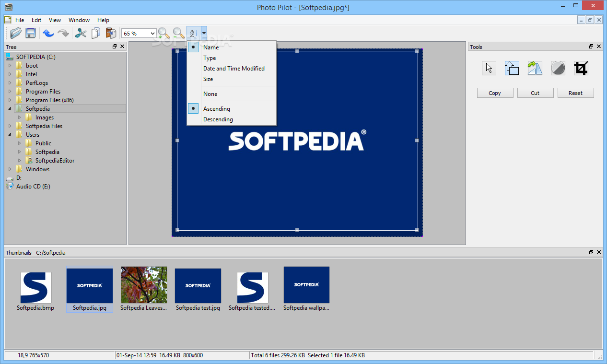Expand the PerfLogs folder node
Screen dimensions: 607x364
point(10,83)
